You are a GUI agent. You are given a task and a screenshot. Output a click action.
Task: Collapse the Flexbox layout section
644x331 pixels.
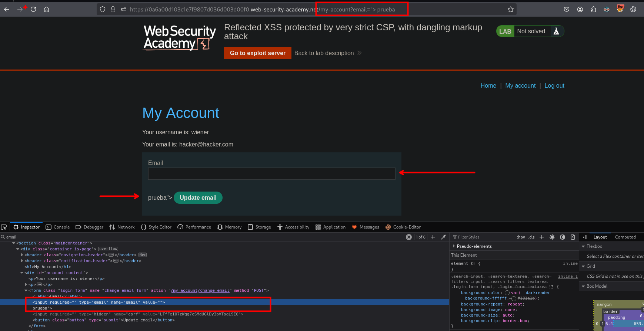(584, 246)
